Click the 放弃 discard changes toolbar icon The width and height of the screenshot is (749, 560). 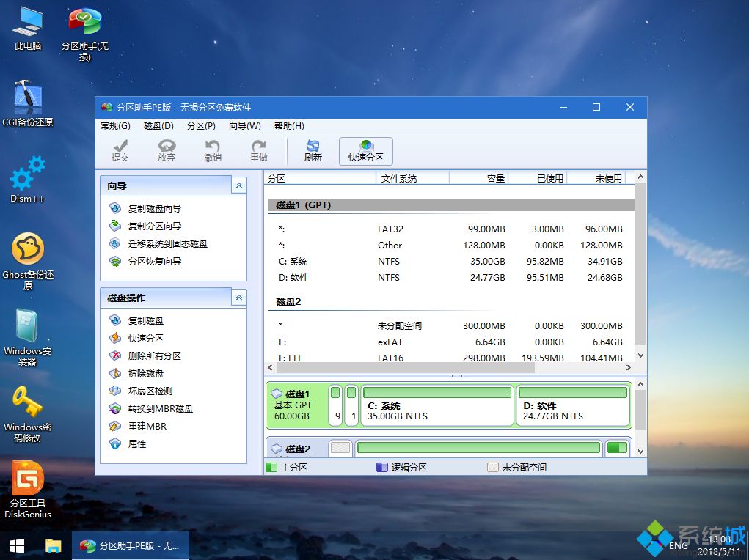click(x=166, y=150)
